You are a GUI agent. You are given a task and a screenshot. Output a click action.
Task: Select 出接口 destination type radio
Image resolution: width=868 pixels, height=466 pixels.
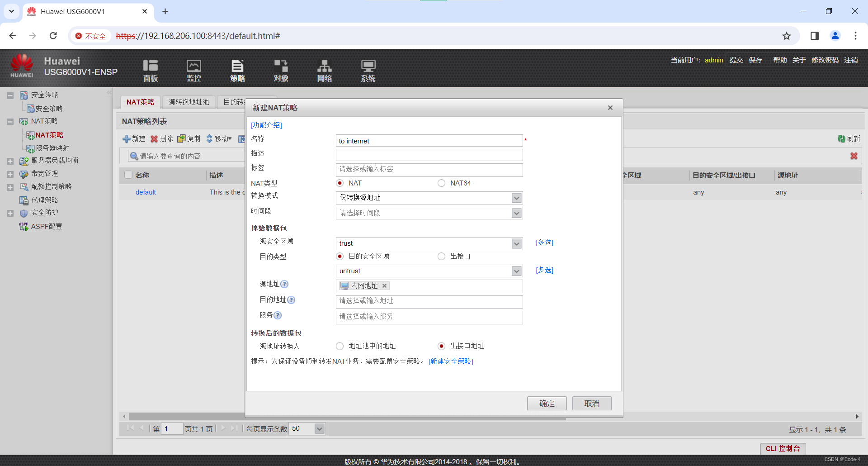441,257
